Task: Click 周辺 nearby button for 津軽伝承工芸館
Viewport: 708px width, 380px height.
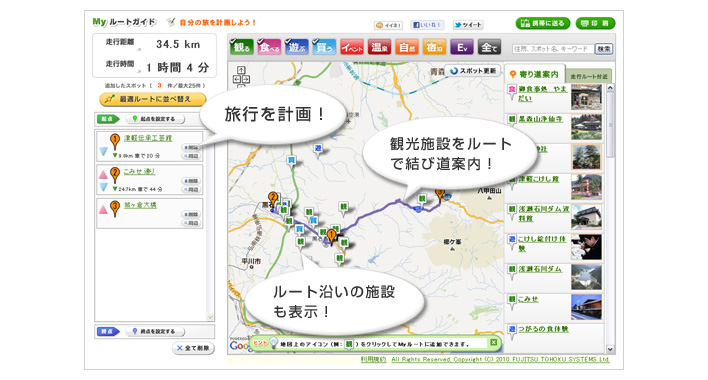Action: tap(191, 156)
